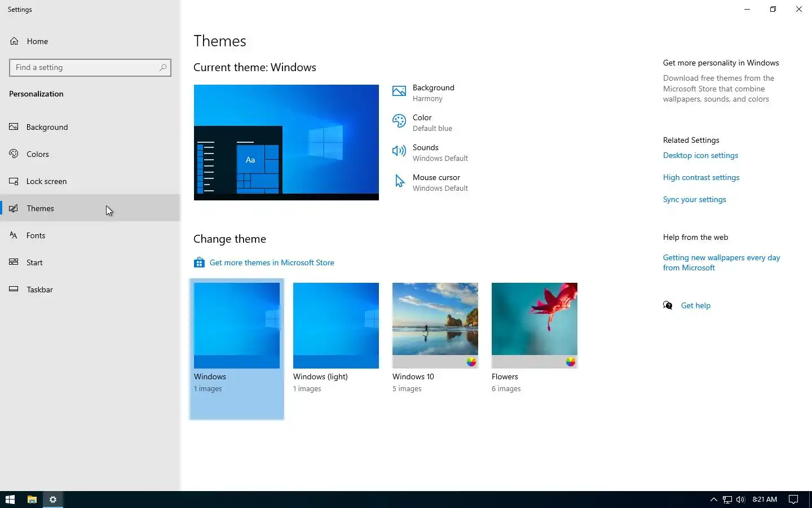Viewport: 812px width, 508px height.
Task: Open Sync your settings link
Action: 694,199
